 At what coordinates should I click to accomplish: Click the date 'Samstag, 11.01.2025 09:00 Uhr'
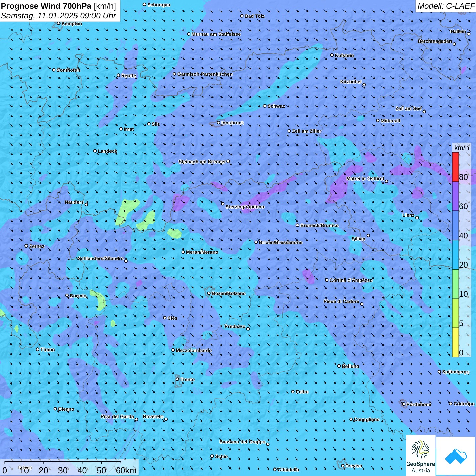(x=58, y=16)
